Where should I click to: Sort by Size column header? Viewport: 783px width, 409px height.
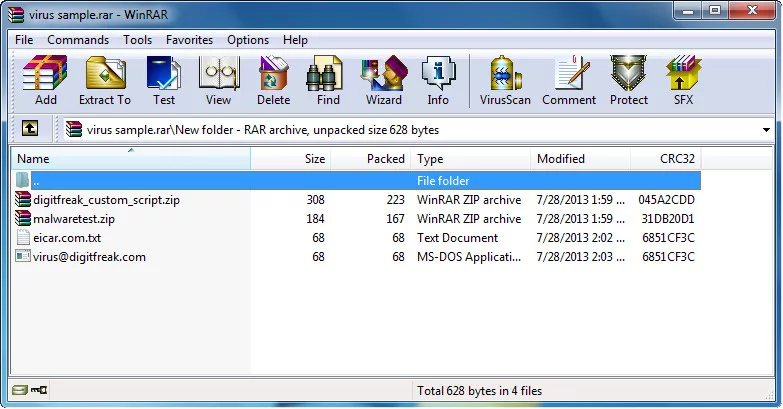[x=291, y=158]
